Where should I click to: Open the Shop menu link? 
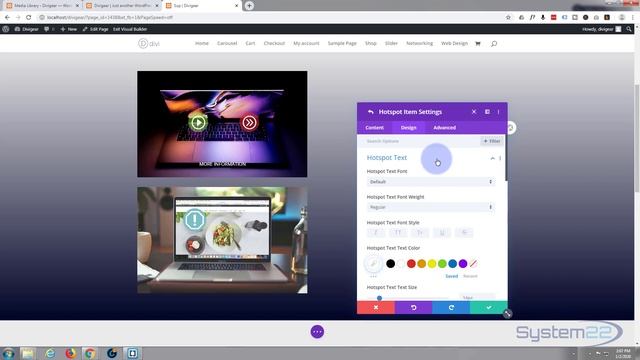tap(371, 43)
